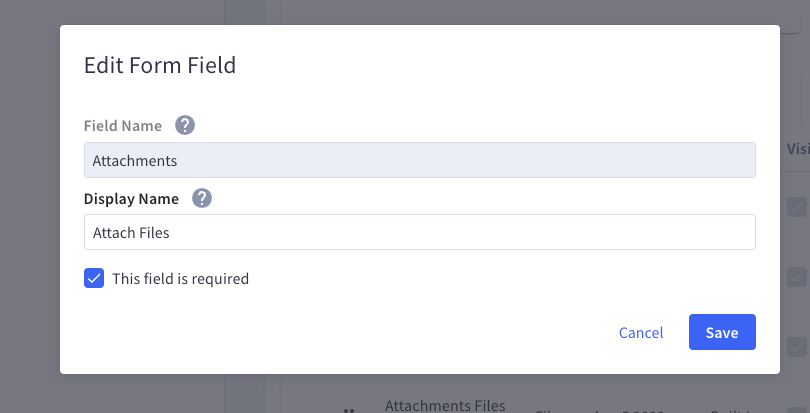Screen dimensions: 810x413
Task: Click the Field Name label text
Action: pos(122,126)
